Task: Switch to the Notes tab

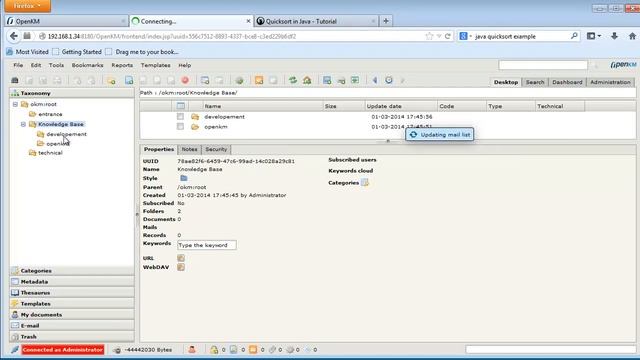Action: click(189, 149)
